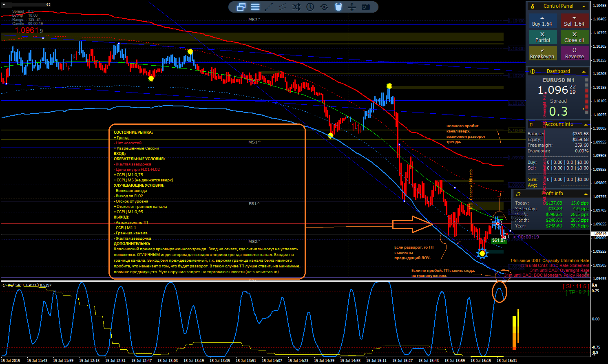This screenshot has width=608, height=364.
Task: Click the Sell 1.64 button
Action: pyautogui.click(x=575, y=21)
